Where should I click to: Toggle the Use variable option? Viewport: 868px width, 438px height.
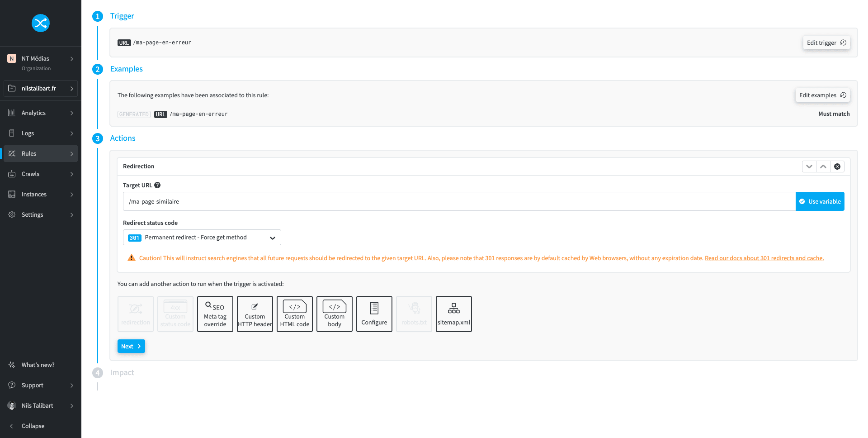click(820, 201)
